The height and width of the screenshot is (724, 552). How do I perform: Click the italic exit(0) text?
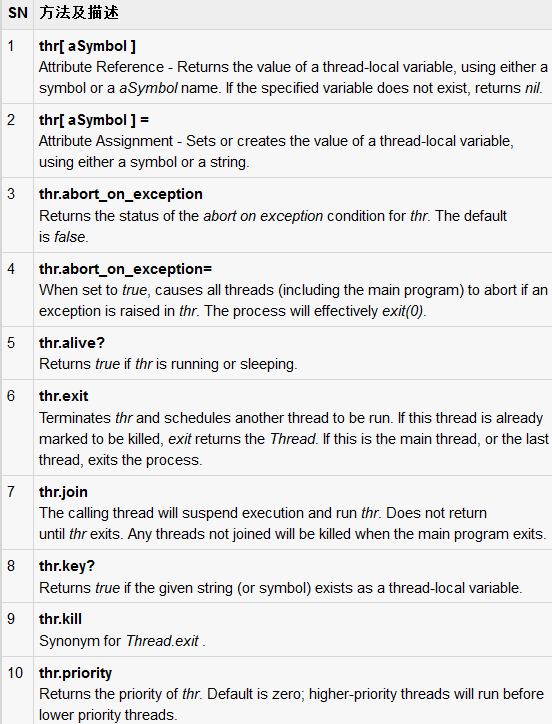click(402, 311)
